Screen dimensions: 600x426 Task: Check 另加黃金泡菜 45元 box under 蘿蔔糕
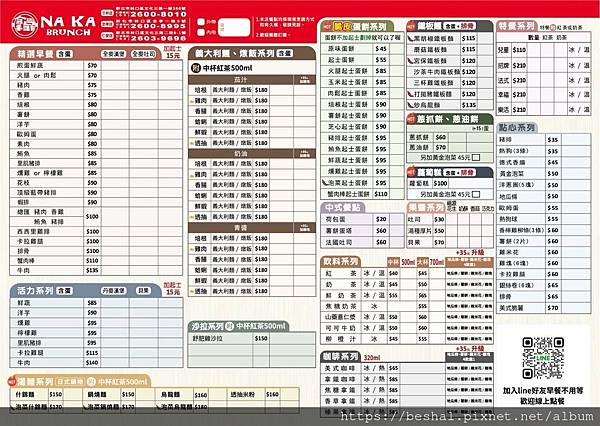click(x=476, y=194)
